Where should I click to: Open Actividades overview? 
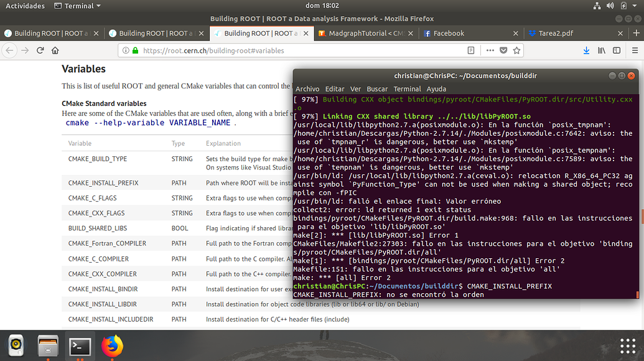(25, 6)
